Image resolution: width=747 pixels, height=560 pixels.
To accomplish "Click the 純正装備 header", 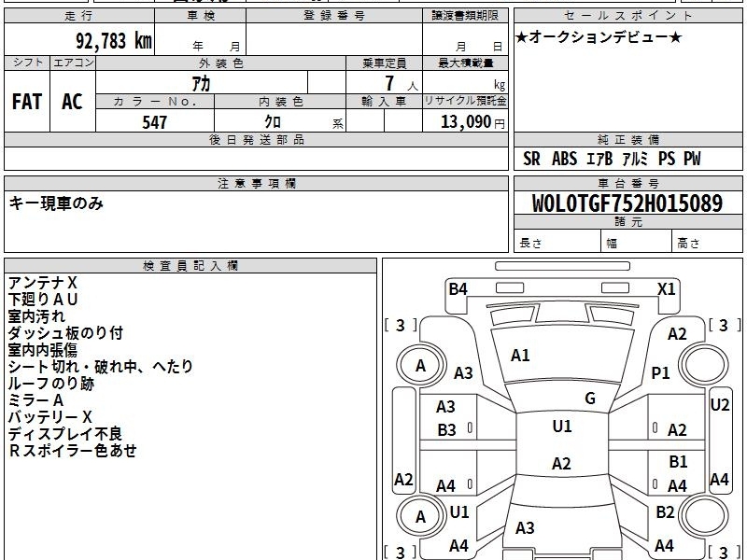I will pos(627,139).
